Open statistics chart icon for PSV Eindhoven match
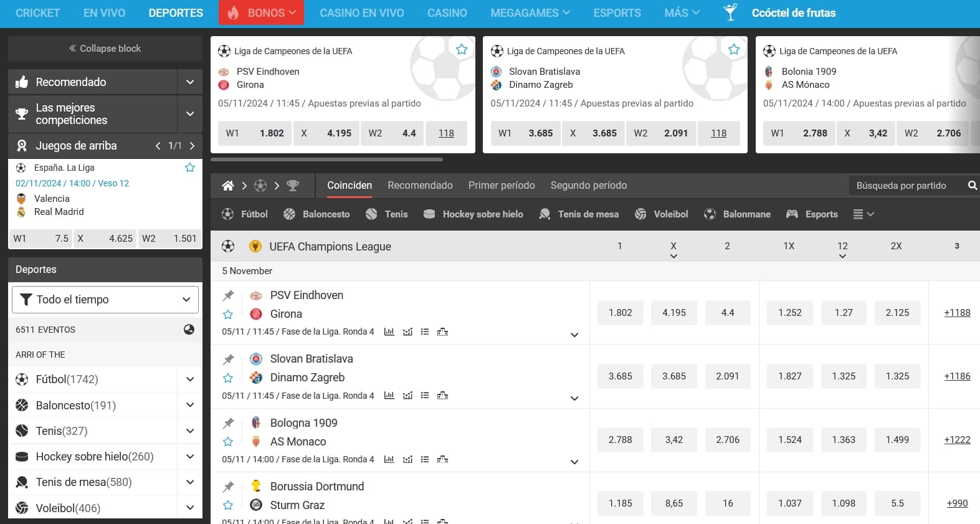980x524 pixels. click(389, 331)
